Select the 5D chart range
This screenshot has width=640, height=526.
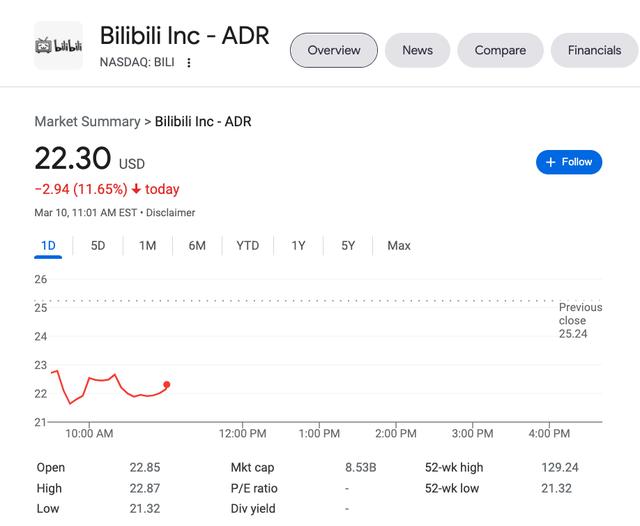98,245
